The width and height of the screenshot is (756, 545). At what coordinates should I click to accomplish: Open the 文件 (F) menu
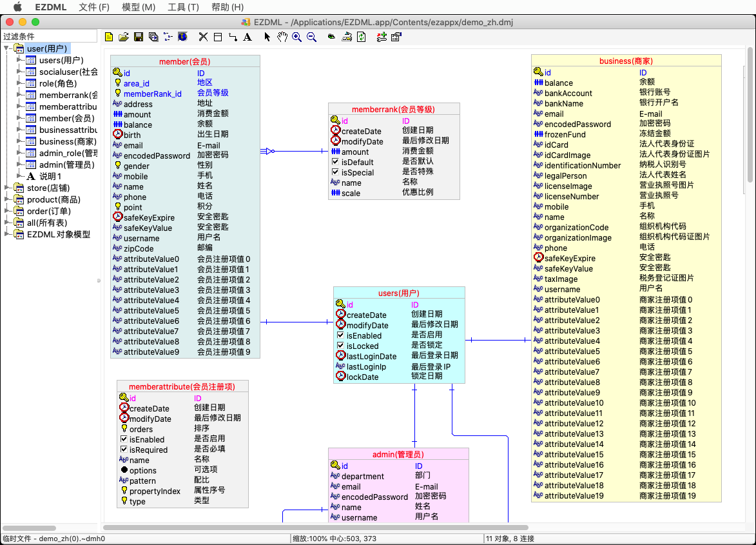pos(94,7)
